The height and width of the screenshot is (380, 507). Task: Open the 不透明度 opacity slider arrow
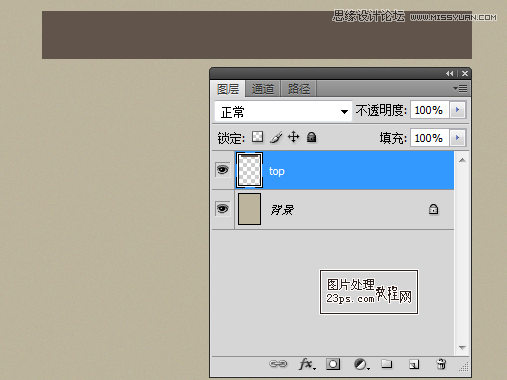(x=457, y=110)
